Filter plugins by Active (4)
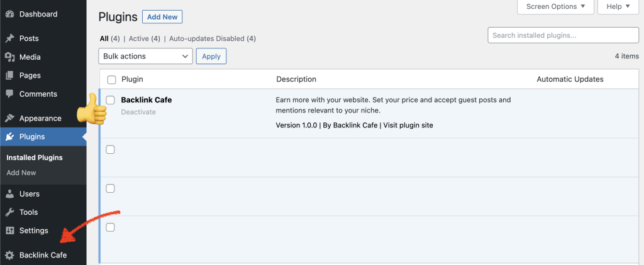The height and width of the screenshot is (265, 644). (x=144, y=38)
